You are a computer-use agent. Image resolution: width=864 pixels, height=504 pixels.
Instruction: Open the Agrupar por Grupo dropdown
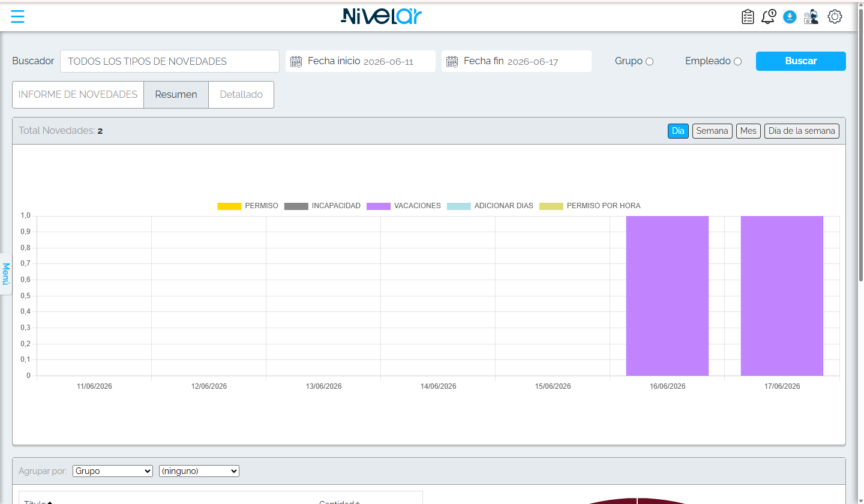[x=113, y=471]
